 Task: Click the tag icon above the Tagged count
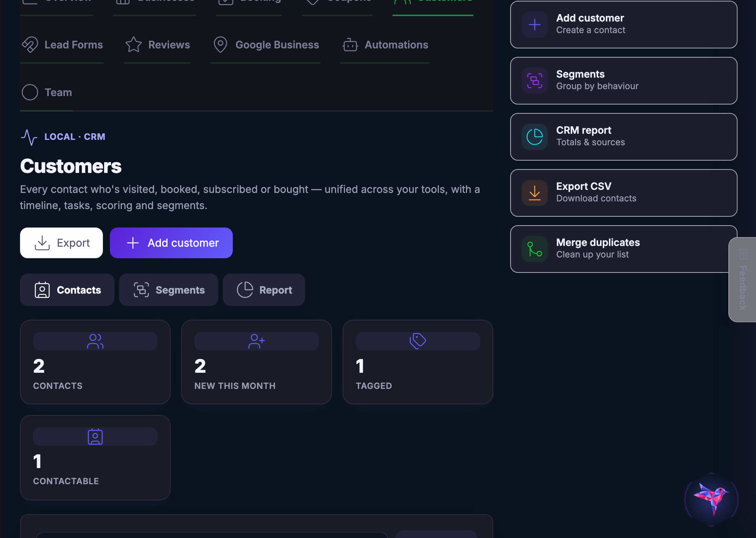point(418,341)
